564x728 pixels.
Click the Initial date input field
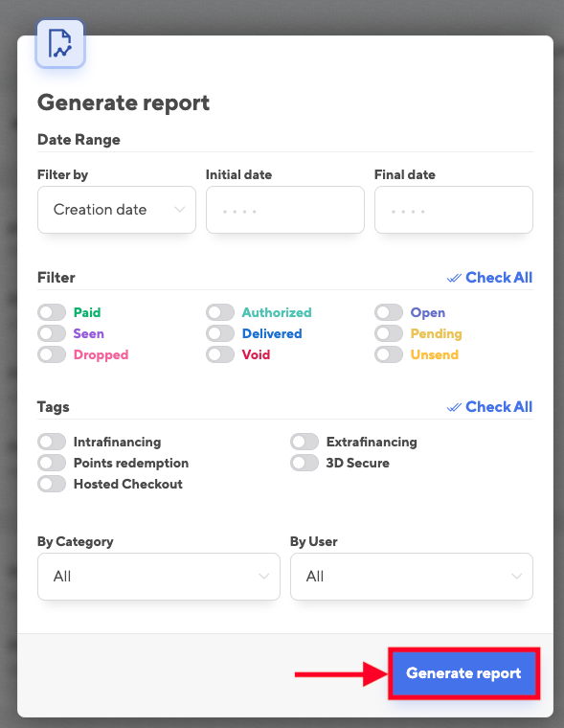pos(285,210)
